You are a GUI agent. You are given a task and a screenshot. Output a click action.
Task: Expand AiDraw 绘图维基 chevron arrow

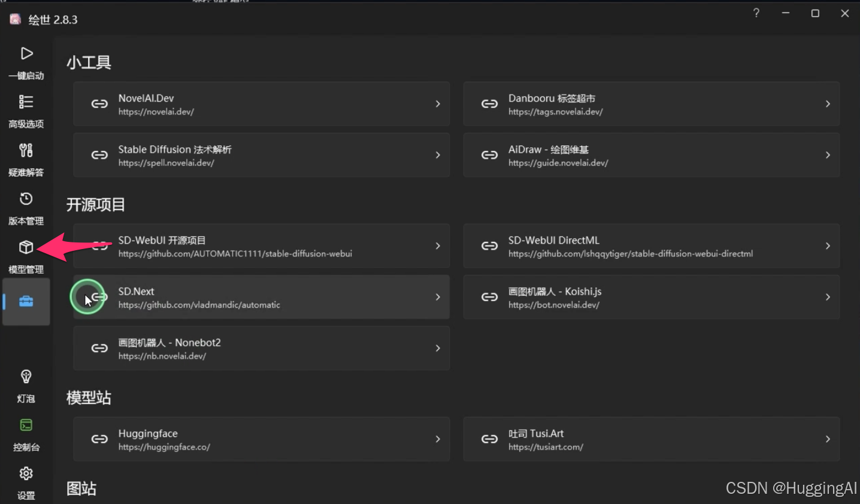coord(828,155)
